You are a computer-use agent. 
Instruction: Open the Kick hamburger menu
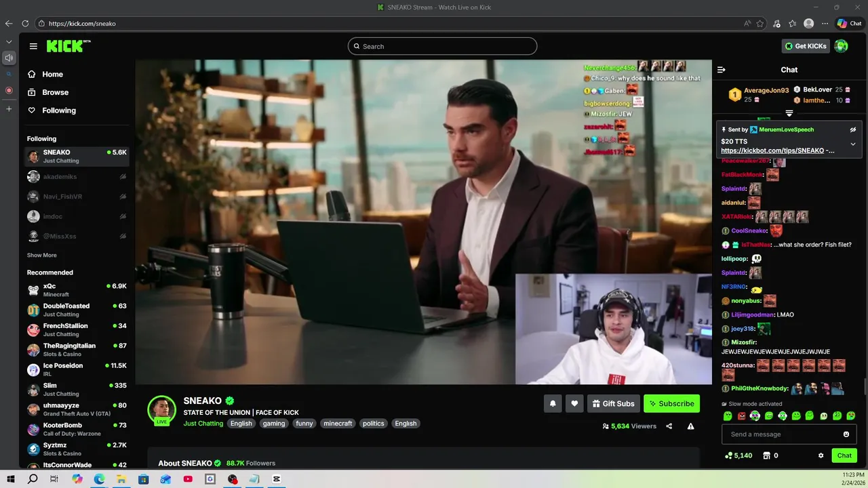tap(33, 46)
